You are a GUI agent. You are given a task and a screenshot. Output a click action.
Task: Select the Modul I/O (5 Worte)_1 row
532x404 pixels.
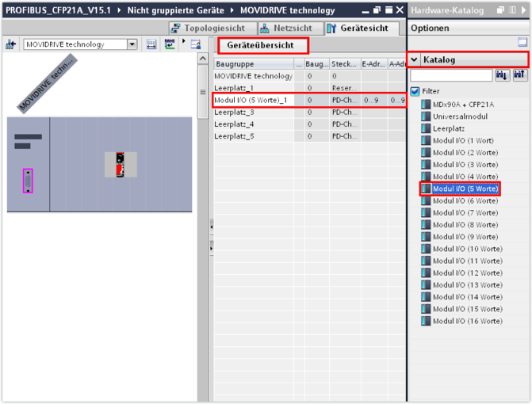point(250,100)
